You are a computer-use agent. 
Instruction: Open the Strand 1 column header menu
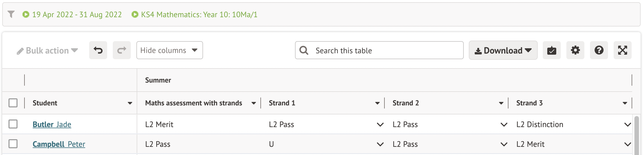pyautogui.click(x=377, y=103)
